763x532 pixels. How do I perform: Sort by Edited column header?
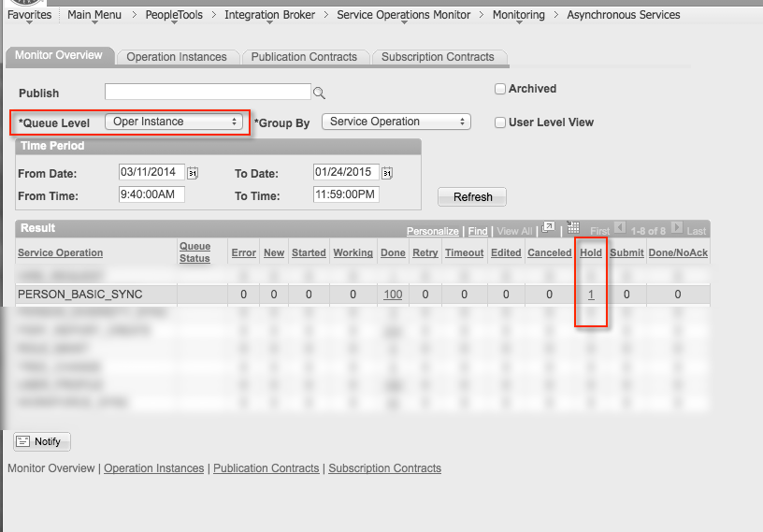506,252
